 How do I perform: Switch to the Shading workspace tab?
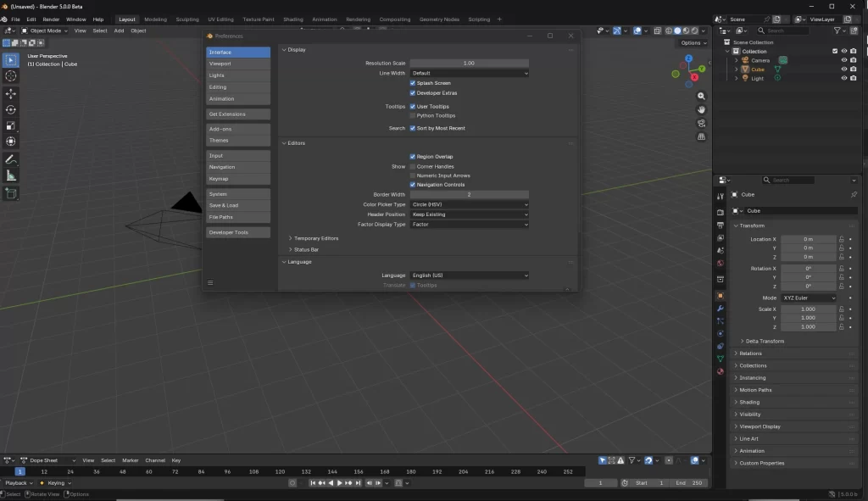[x=292, y=19]
